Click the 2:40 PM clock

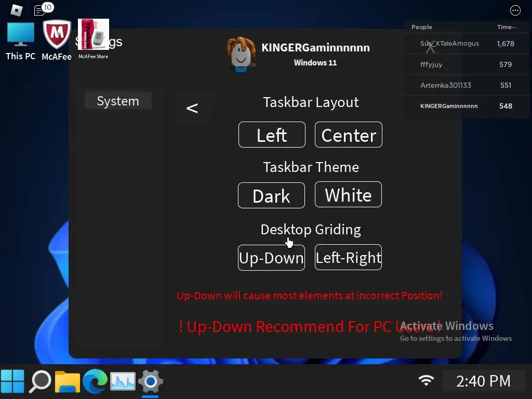483,381
